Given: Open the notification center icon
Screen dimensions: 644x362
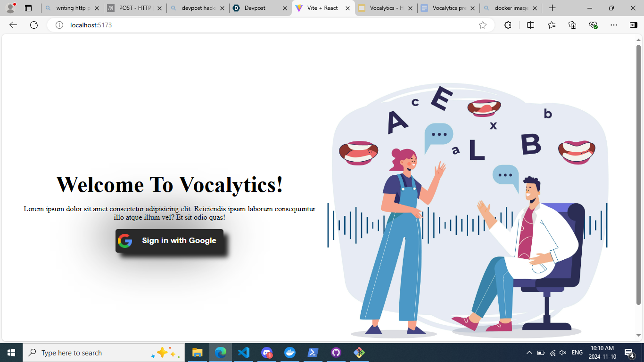Looking at the screenshot, I should 629,353.
